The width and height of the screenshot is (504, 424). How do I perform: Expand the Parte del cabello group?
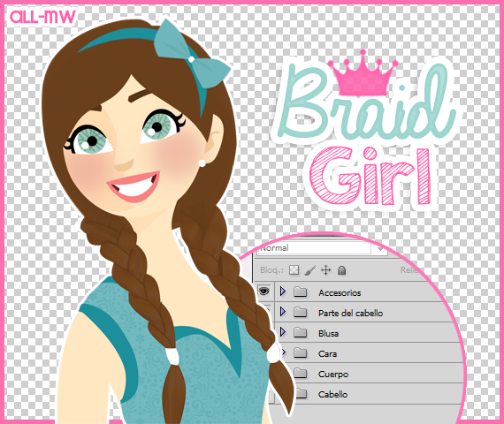(x=283, y=312)
